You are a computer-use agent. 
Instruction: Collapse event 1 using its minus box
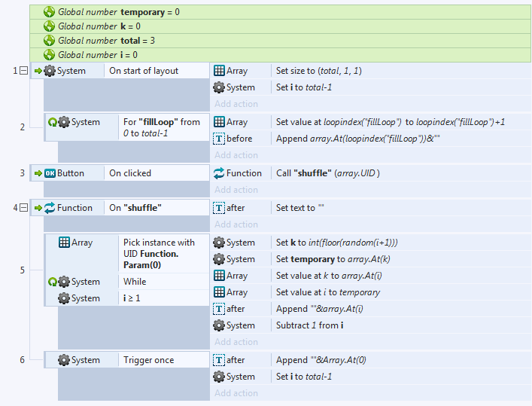coord(23,71)
